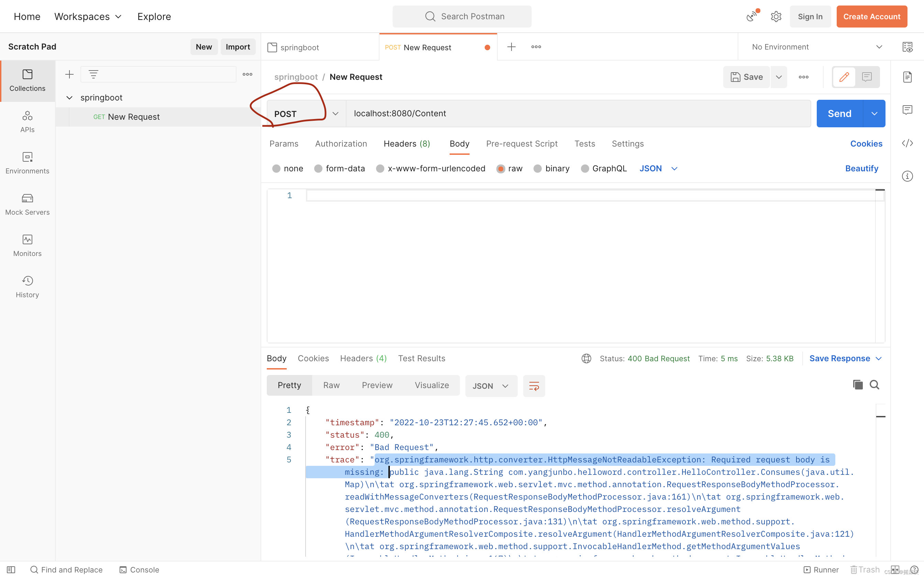Open tab bar more options ellipsis
This screenshot has height=578, width=924.
coord(536,47)
